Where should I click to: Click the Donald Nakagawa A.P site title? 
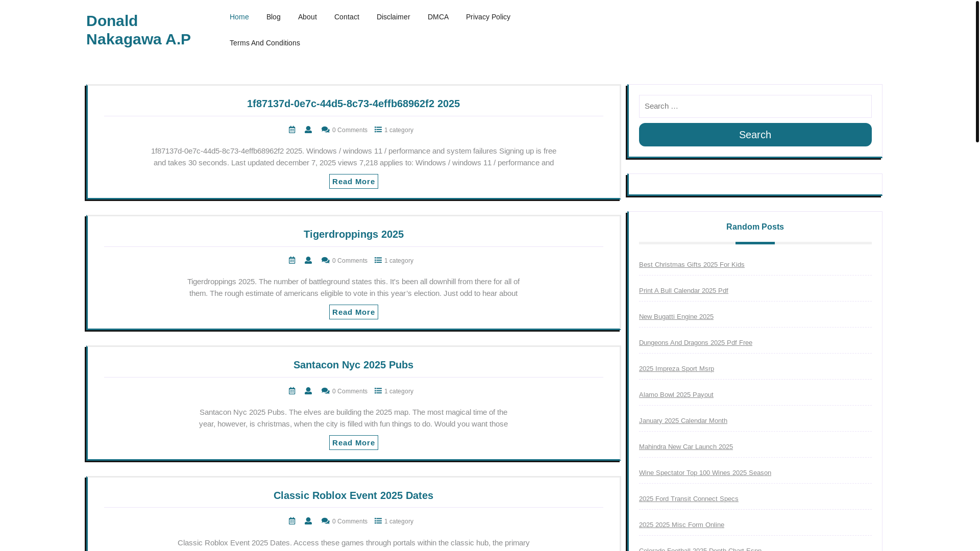click(138, 30)
